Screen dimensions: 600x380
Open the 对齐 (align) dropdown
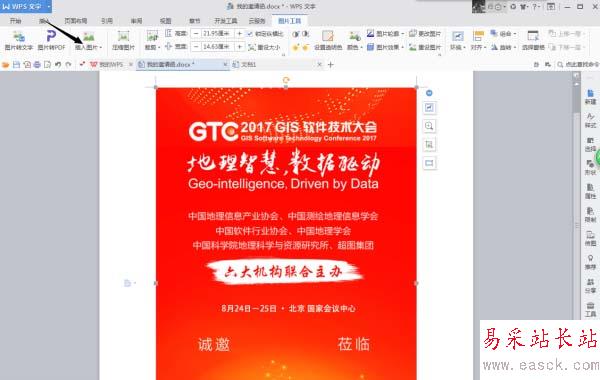pyautogui.click(x=478, y=47)
